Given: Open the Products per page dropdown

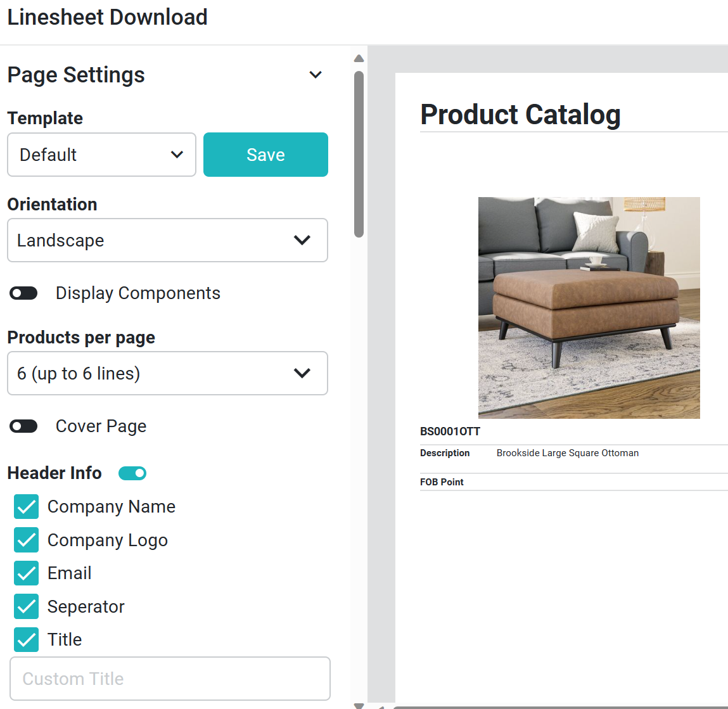Looking at the screenshot, I should pos(167,373).
